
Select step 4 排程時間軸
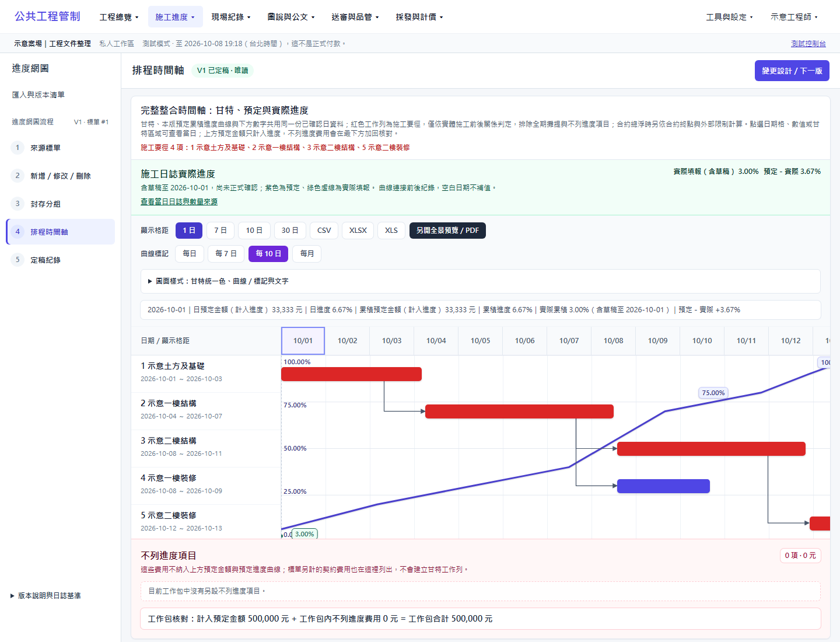pos(61,232)
